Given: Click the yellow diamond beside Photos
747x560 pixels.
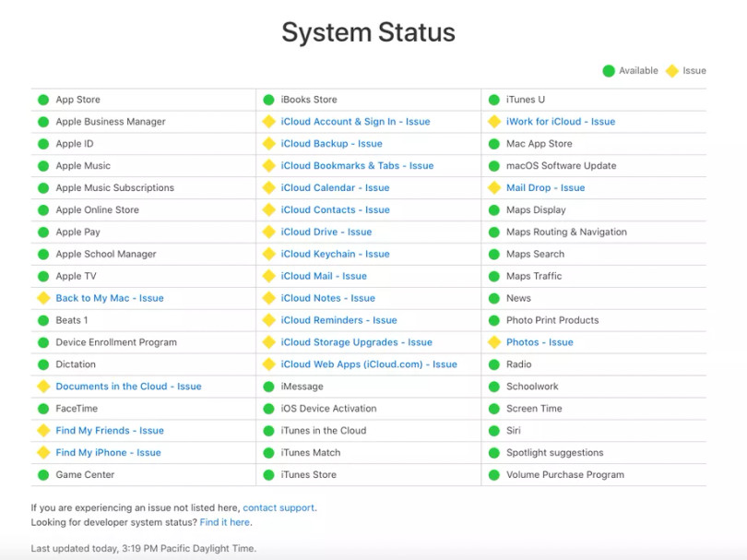Looking at the screenshot, I should (x=492, y=341).
